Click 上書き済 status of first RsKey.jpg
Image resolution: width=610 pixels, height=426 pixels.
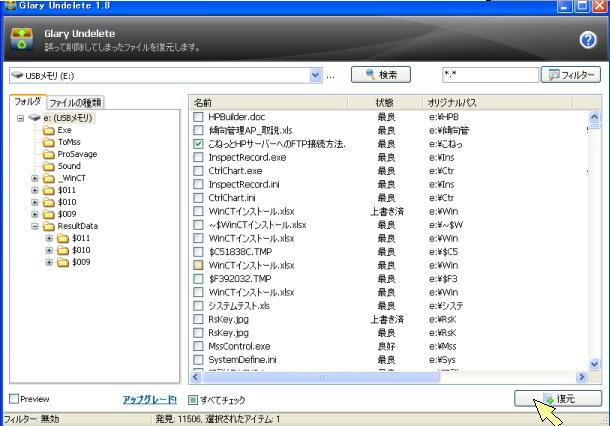tap(386, 319)
